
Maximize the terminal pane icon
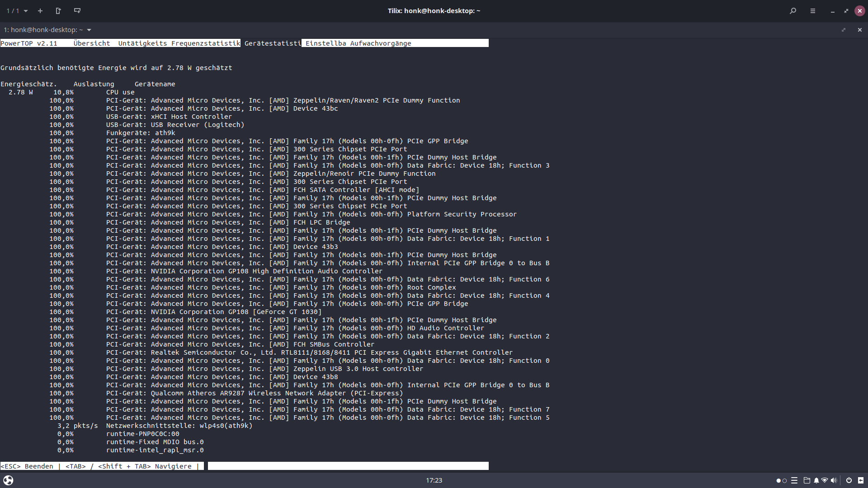pyautogui.click(x=844, y=30)
